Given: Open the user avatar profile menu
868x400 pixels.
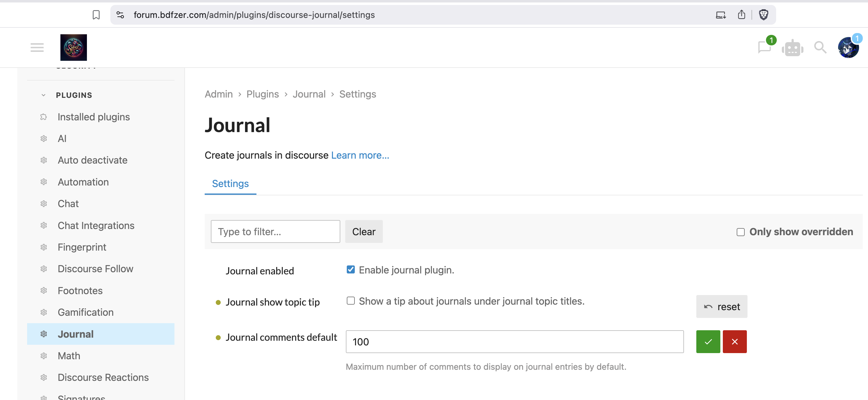Looking at the screenshot, I should [x=848, y=48].
